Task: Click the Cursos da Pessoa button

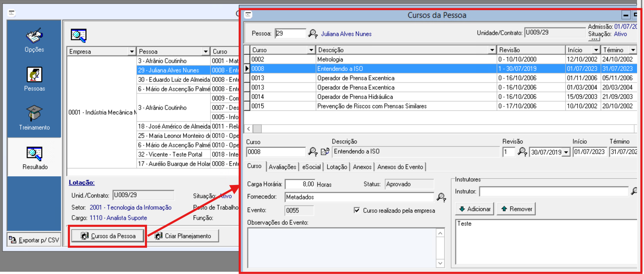Action: (x=108, y=236)
